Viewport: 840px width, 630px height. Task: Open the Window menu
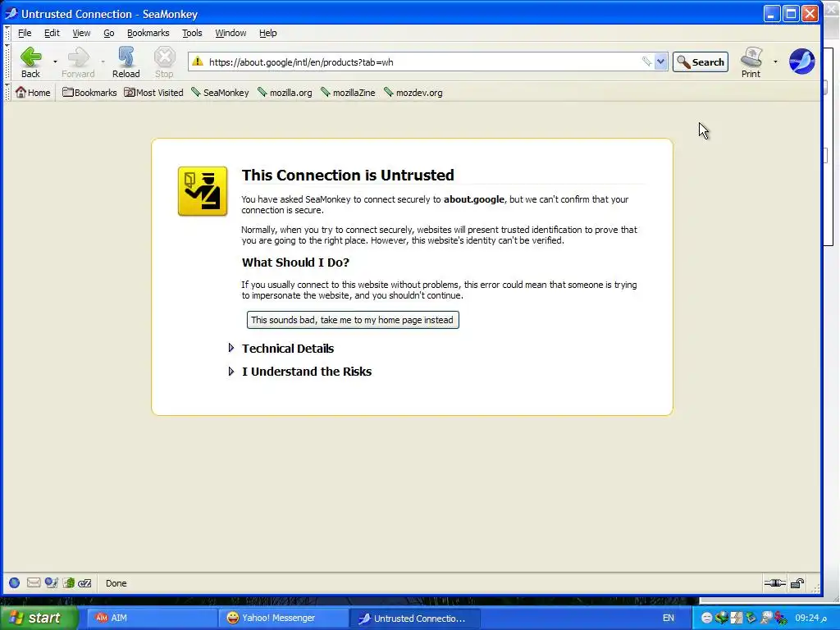coord(231,33)
